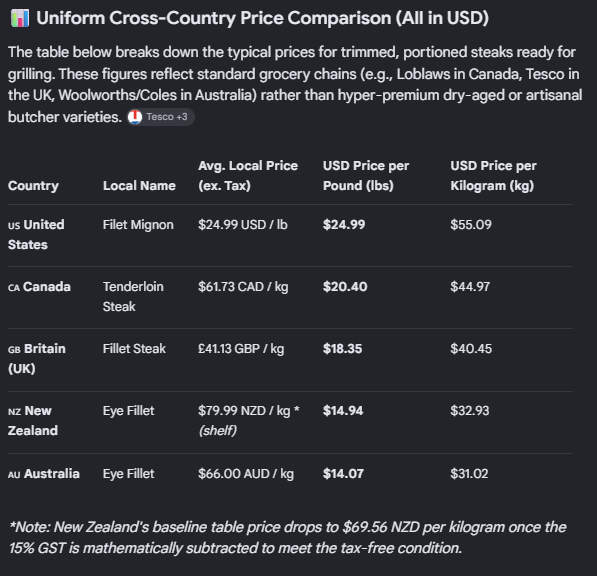597x576 pixels.
Task: Click the USD Price per Pound header
Action: [366, 176]
